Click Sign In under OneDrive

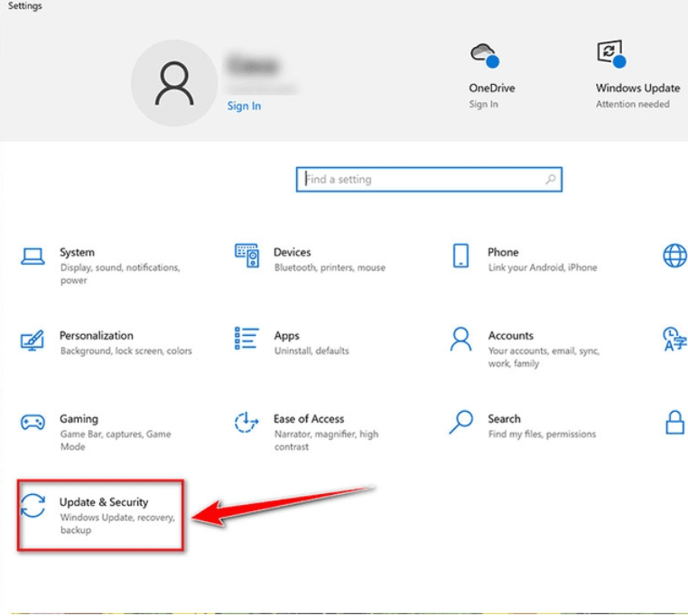(483, 104)
